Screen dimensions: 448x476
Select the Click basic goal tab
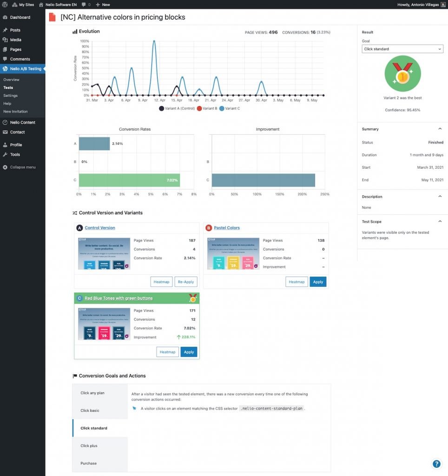click(100, 410)
